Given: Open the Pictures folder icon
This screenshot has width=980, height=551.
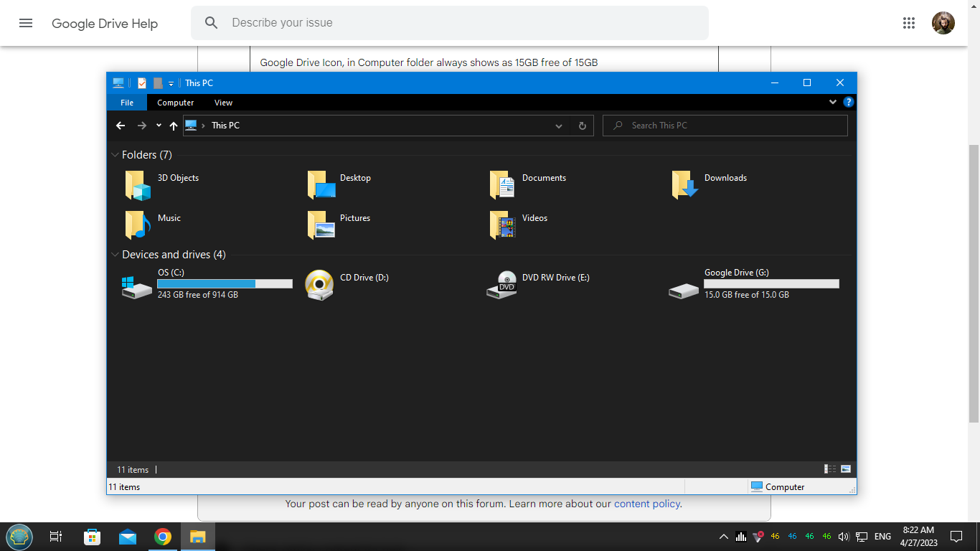Looking at the screenshot, I should (321, 225).
